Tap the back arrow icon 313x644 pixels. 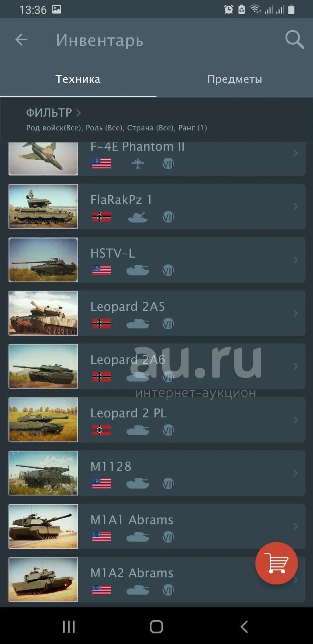click(21, 39)
